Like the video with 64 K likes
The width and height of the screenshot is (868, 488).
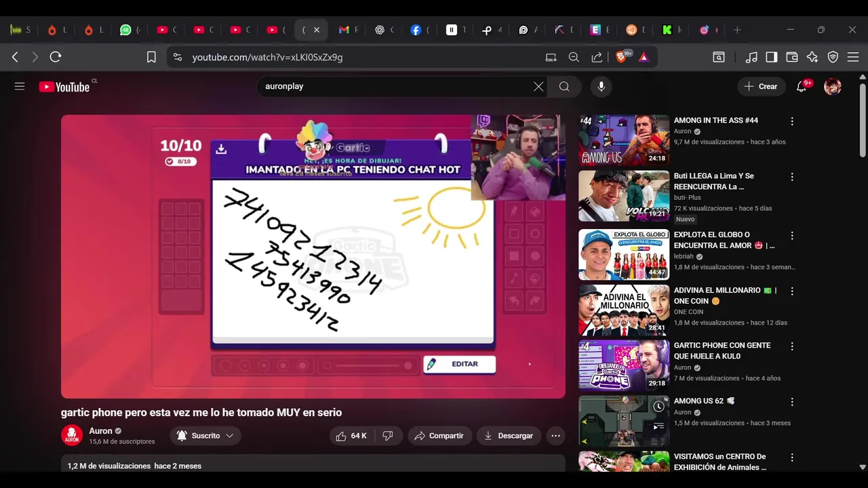[x=351, y=436]
